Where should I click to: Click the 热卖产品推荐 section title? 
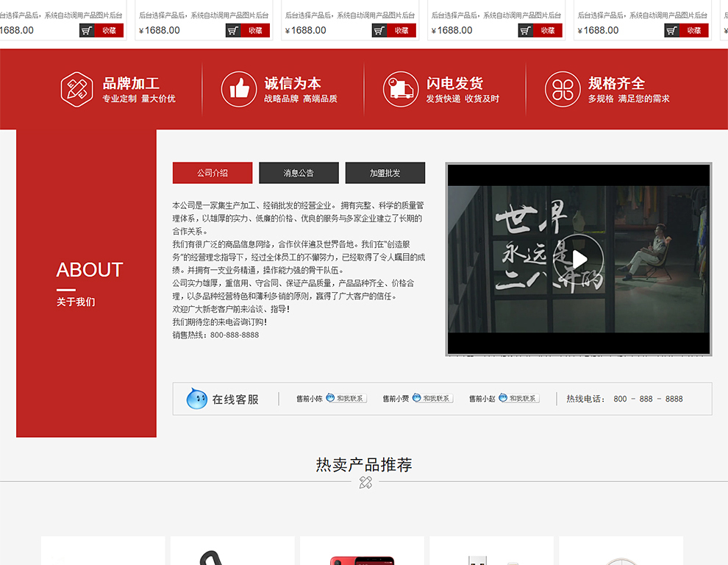[364, 465]
